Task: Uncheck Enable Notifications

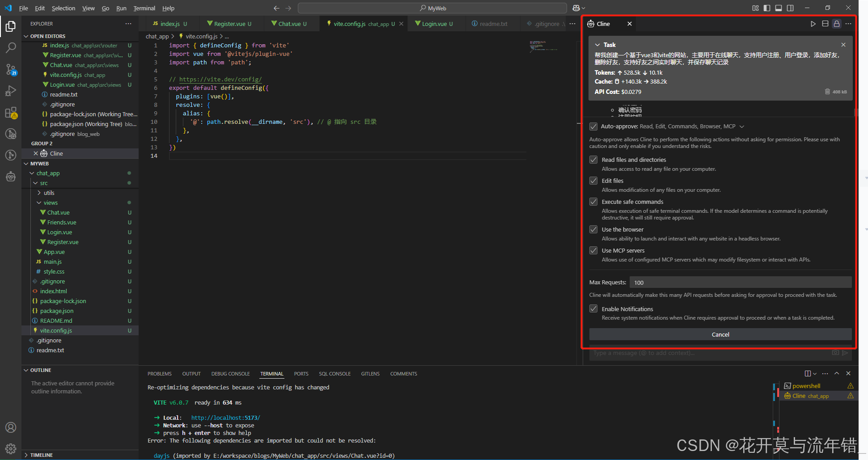Action: coord(593,308)
